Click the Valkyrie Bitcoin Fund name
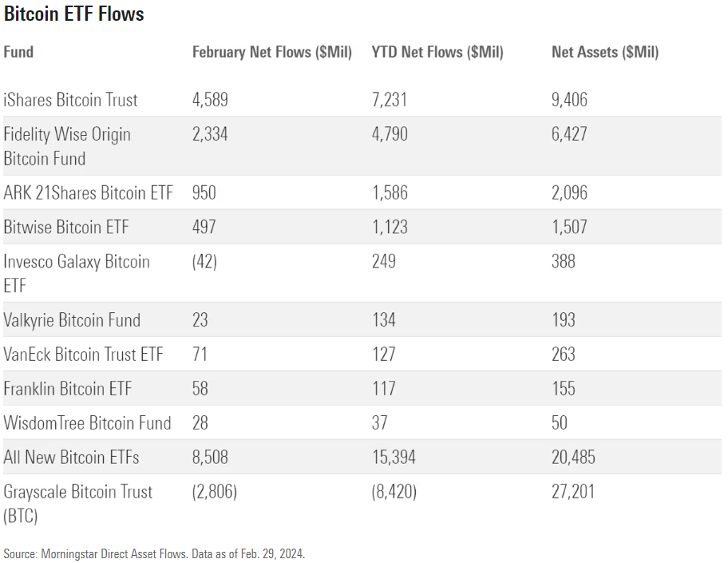The image size is (728, 563). click(x=72, y=320)
